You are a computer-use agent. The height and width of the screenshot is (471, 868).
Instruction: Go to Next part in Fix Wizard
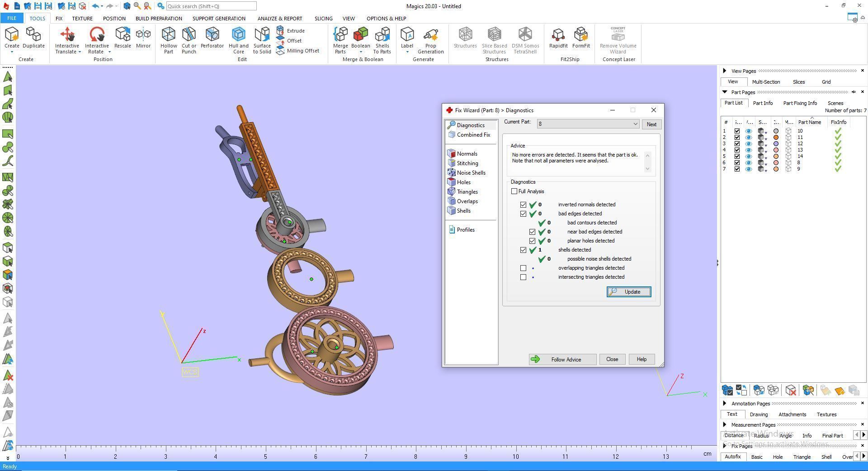coord(651,124)
